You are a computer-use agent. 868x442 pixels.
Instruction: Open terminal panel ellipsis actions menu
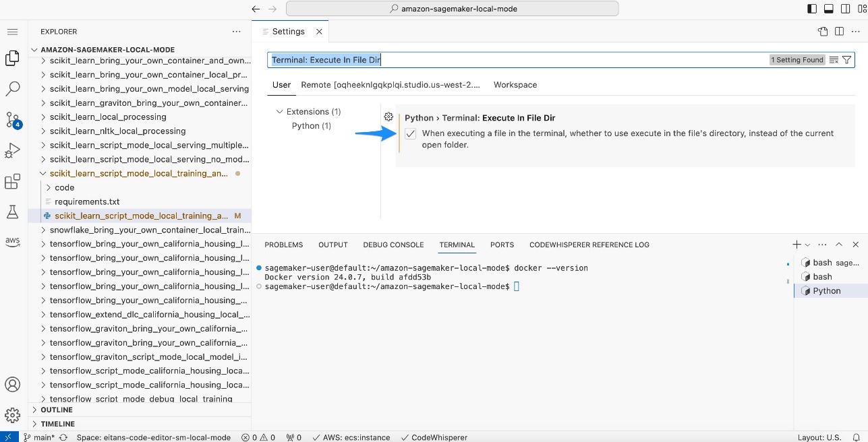tap(822, 245)
